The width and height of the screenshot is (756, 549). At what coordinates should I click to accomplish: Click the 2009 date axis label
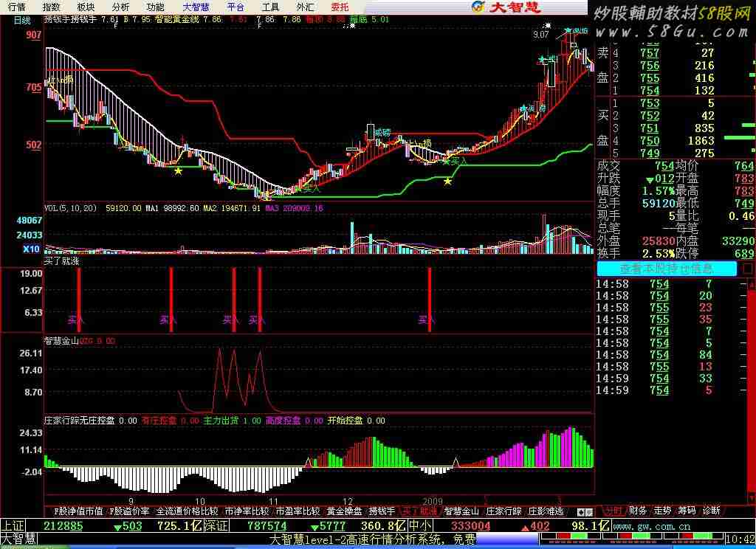433,501
